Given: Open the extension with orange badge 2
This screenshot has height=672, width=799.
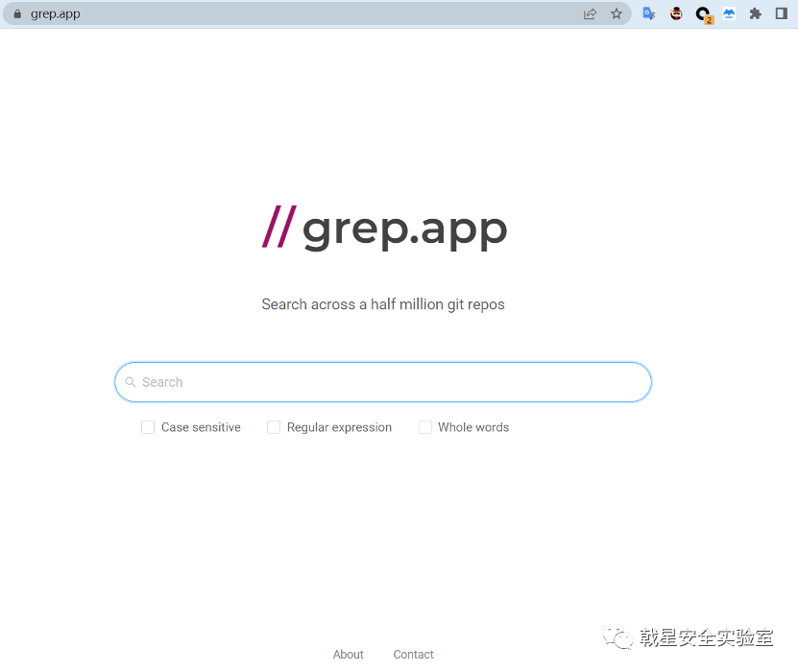Looking at the screenshot, I should click(704, 14).
